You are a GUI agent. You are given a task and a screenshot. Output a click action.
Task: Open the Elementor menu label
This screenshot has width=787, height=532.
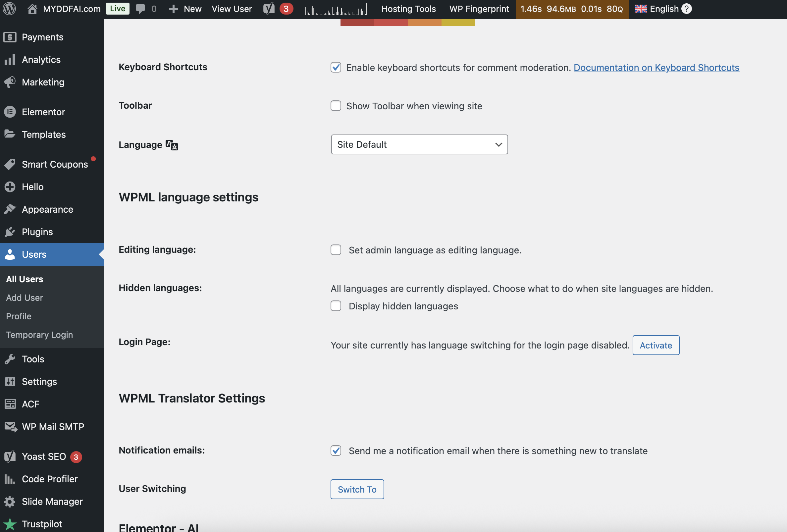43,112
